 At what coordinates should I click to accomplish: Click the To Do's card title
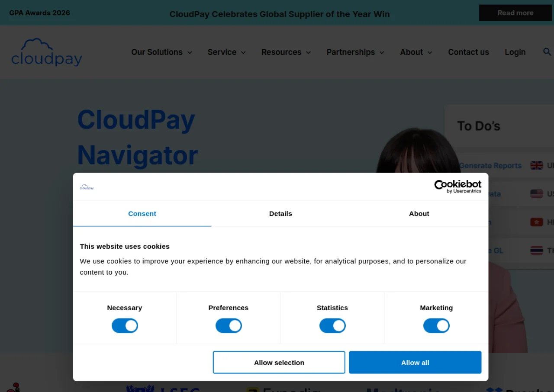(479, 126)
